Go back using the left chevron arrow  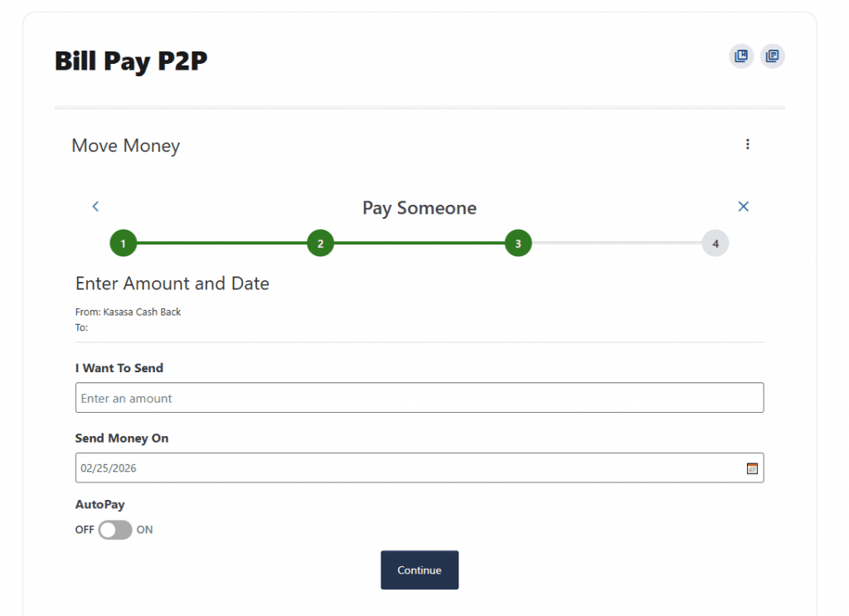[x=95, y=206]
